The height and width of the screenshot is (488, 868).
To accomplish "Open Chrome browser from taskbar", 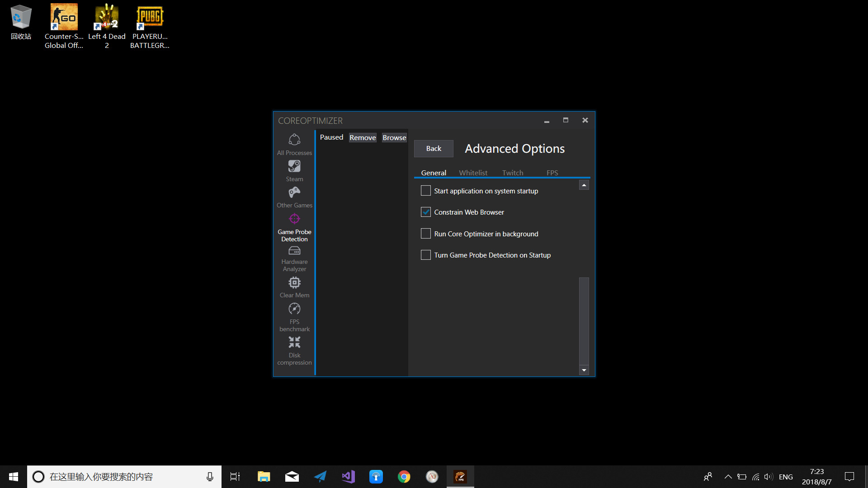I will coord(404,476).
